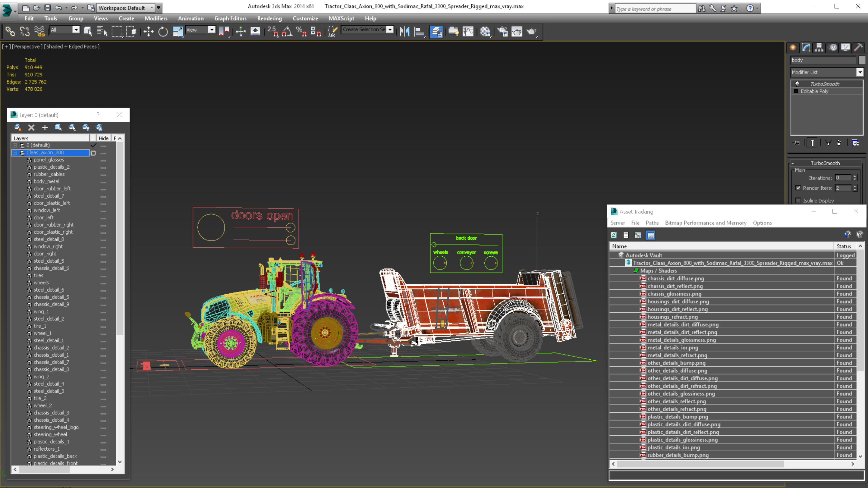Click the Unlink Selection tool
Screen dimensions: 868x488
click(25, 32)
